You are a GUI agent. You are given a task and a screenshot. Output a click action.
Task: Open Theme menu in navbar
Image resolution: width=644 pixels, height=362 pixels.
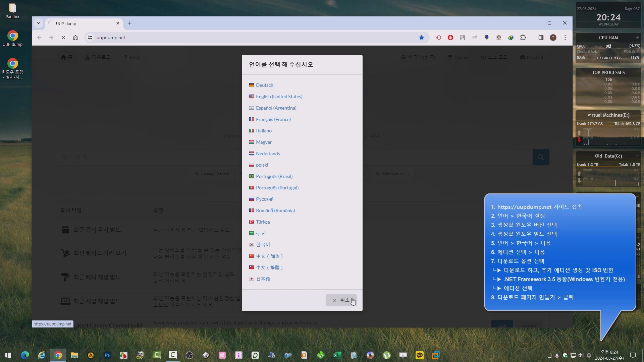[458, 57]
